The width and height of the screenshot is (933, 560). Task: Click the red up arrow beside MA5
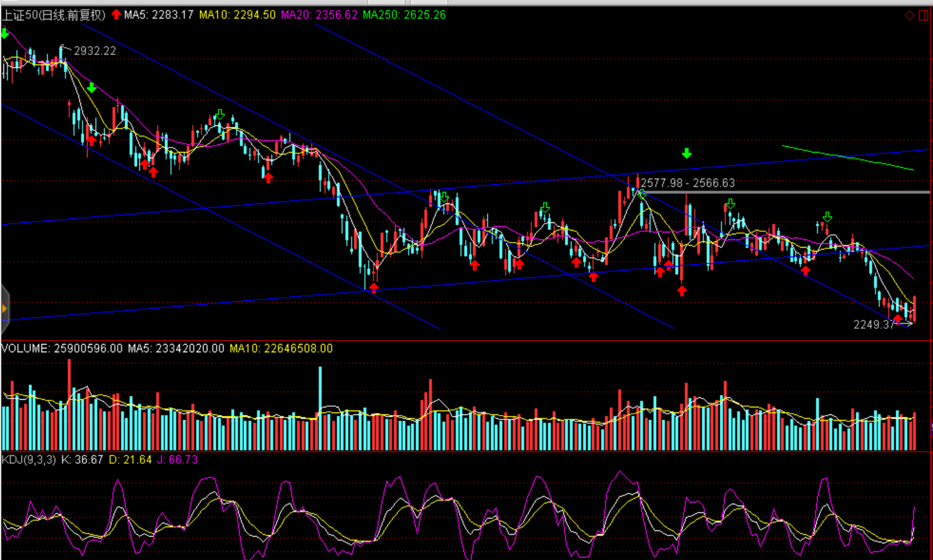point(116,14)
